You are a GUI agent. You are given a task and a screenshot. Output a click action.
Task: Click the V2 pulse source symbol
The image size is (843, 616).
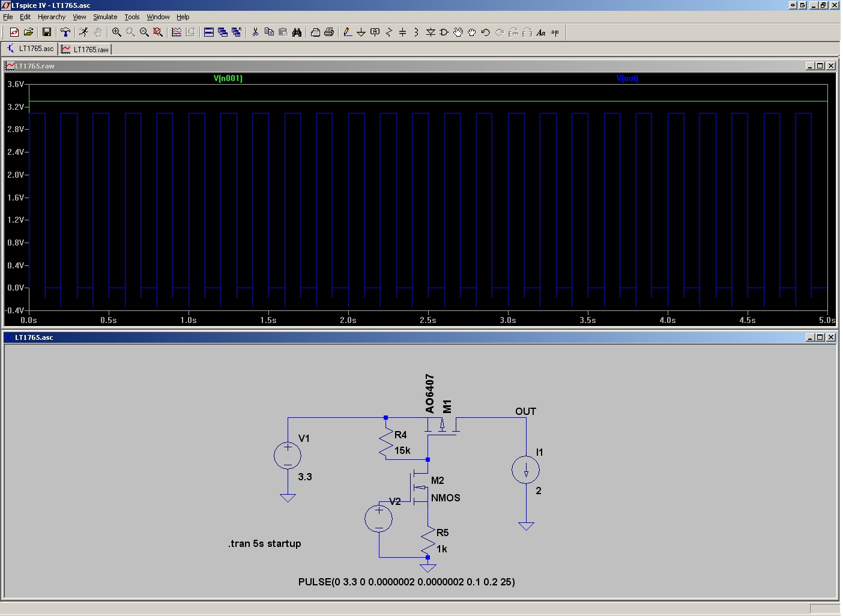tap(379, 518)
